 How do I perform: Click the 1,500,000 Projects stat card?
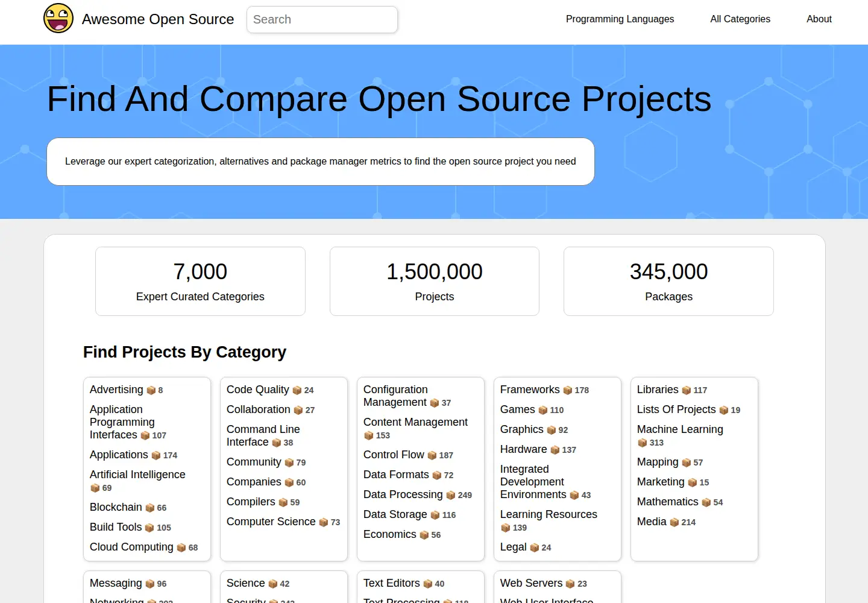pos(434,281)
